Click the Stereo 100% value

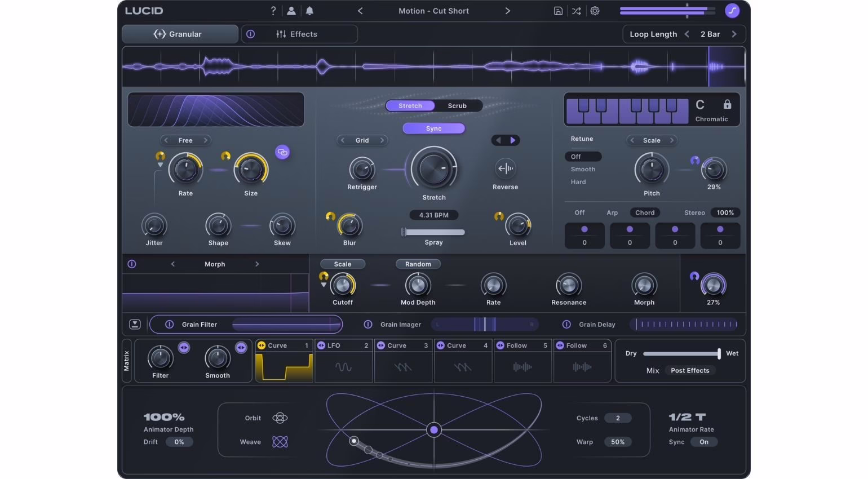coord(725,212)
